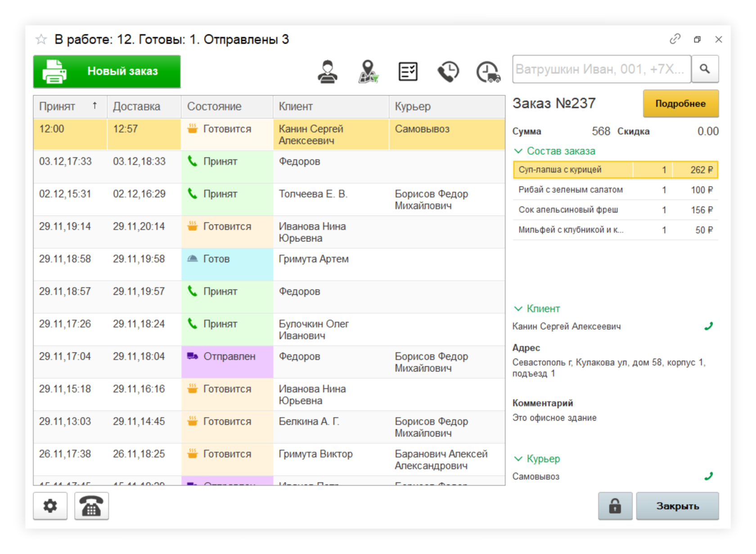Select the Канин Сергей Алексеевич client cell
756x554 pixels.
click(331, 134)
